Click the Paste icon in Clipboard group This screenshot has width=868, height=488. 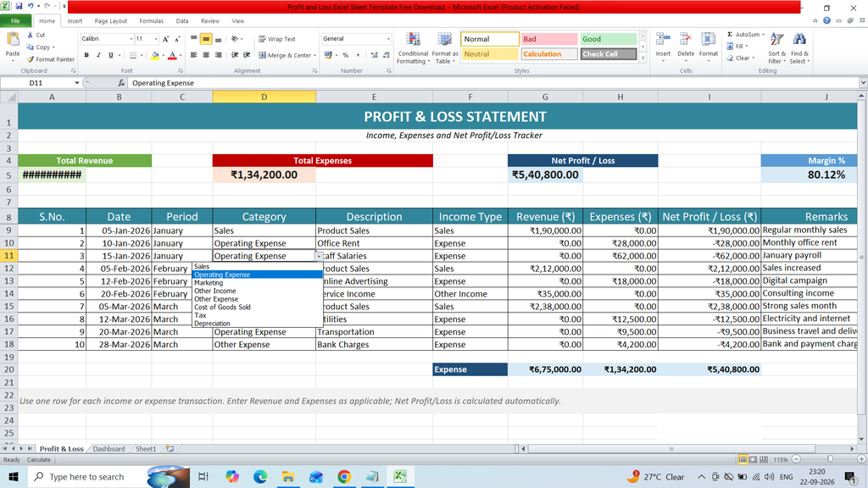click(12, 41)
